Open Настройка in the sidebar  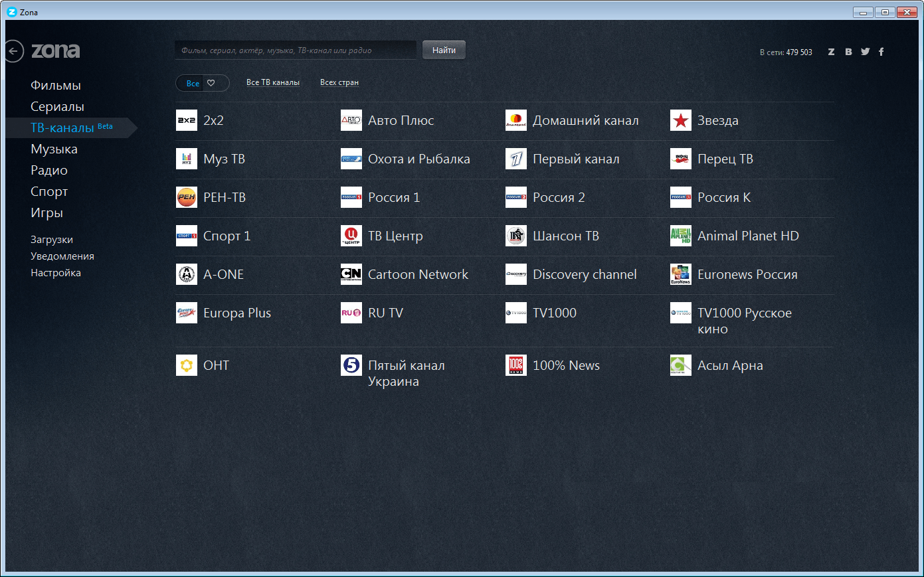pos(56,273)
